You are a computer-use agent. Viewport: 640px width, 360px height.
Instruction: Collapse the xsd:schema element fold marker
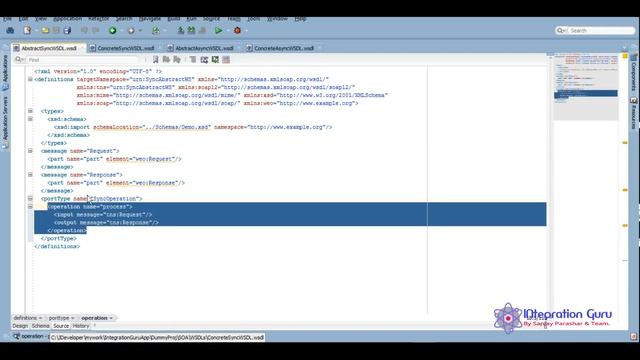click(x=30, y=119)
